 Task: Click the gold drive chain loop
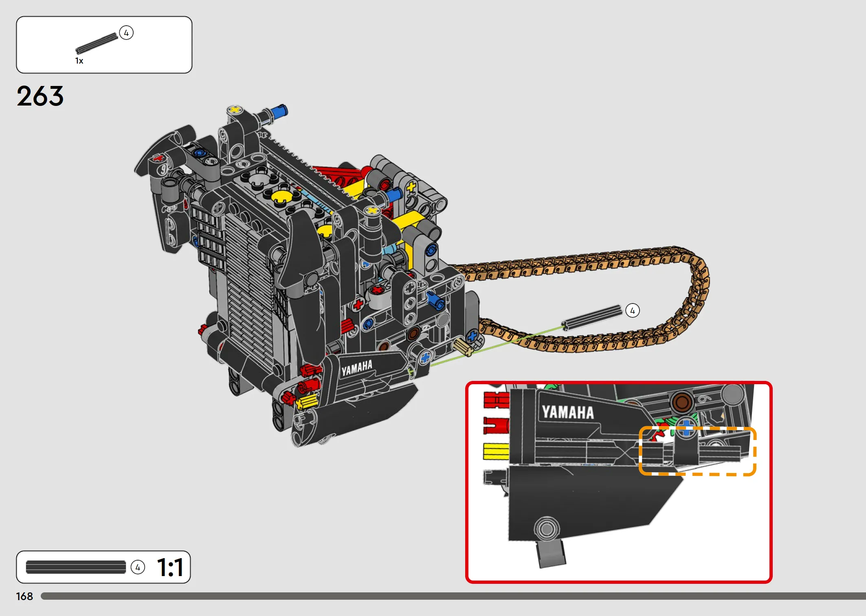tap(582, 299)
